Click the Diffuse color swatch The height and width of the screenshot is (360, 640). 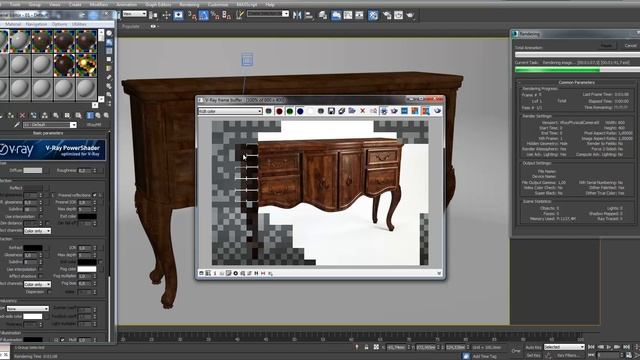pos(33,170)
